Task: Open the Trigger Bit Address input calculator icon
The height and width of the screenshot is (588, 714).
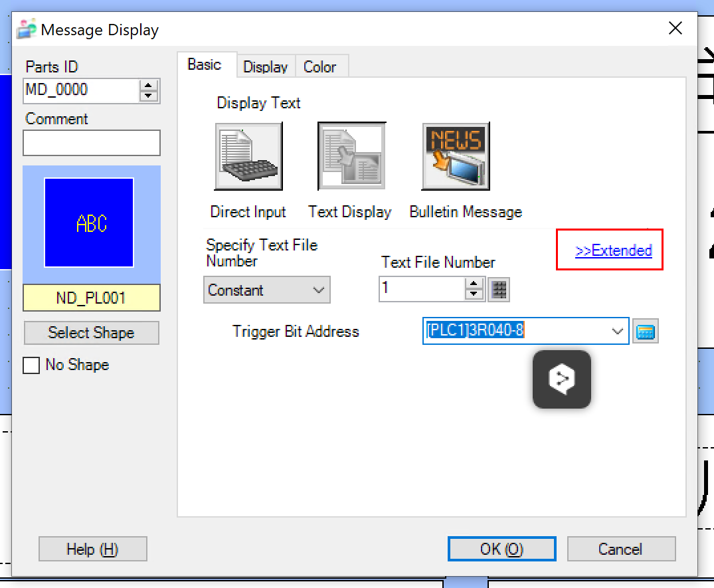Action: [x=645, y=332]
